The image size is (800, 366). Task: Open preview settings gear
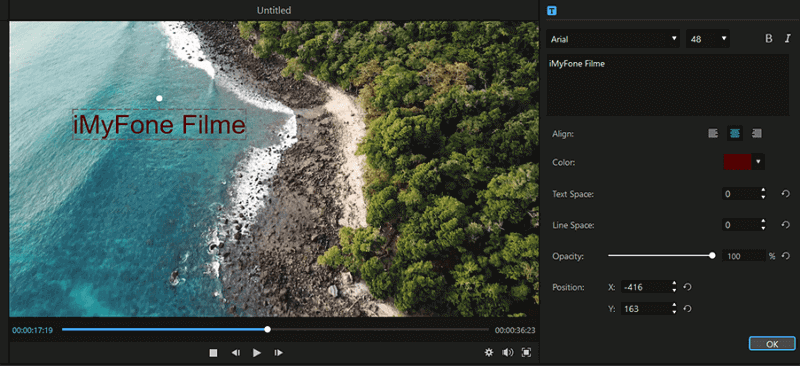coord(489,352)
